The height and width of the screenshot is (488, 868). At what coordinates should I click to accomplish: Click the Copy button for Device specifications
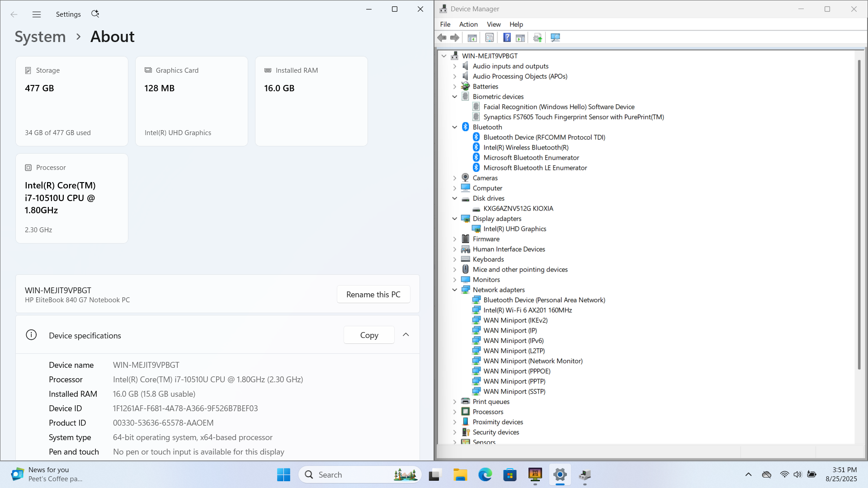[x=369, y=335]
